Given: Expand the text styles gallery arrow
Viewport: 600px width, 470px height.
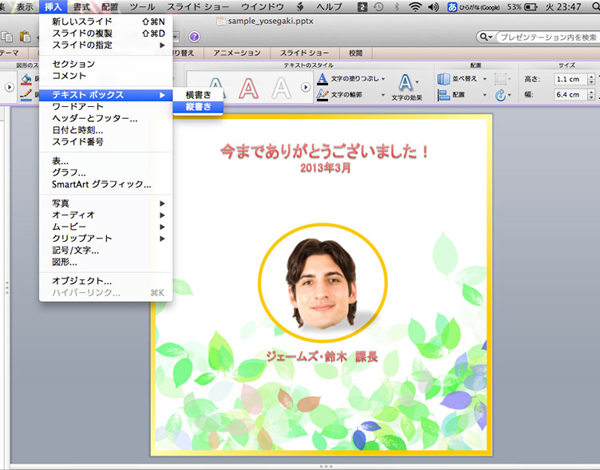Looking at the screenshot, I should (307, 88).
